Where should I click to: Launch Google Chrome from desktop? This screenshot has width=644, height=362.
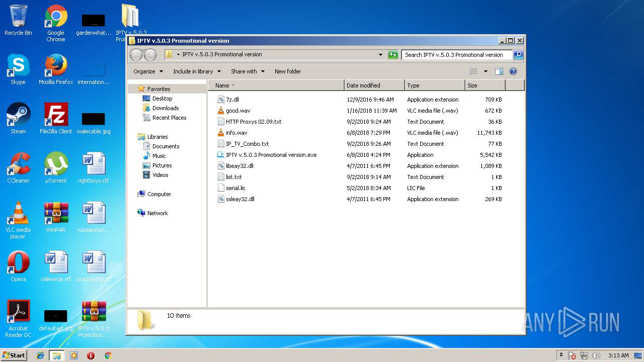[x=56, y=24]
